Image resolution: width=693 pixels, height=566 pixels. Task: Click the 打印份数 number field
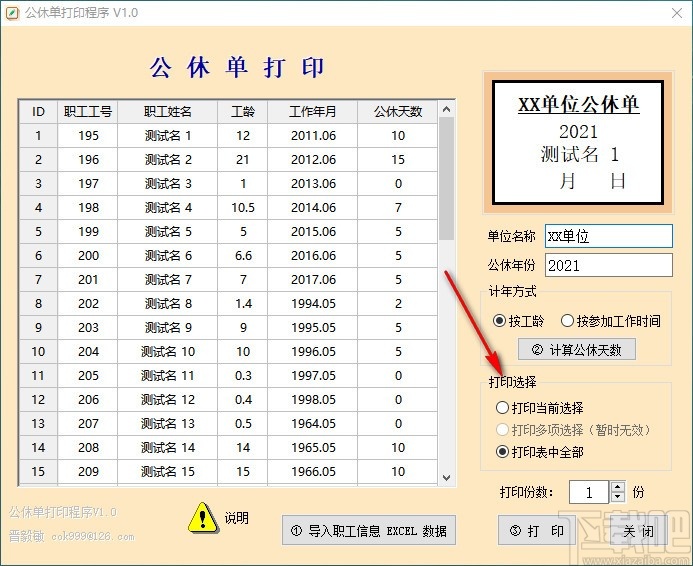tap(589, 492)
